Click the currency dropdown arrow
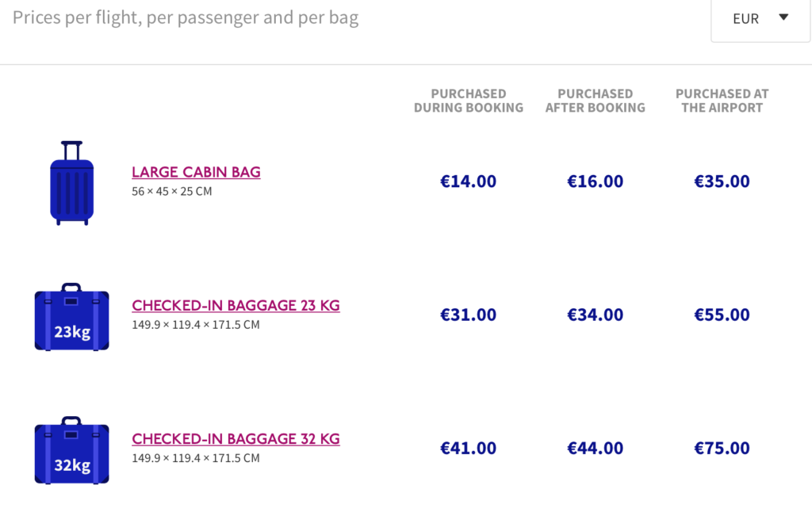Screen dimensions: 812x508 (783, 17)
